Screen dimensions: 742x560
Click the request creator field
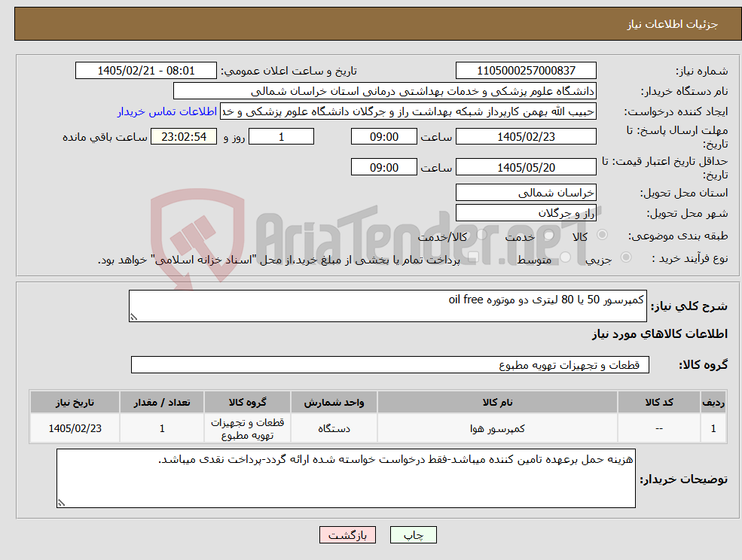(x=408, y=111)
